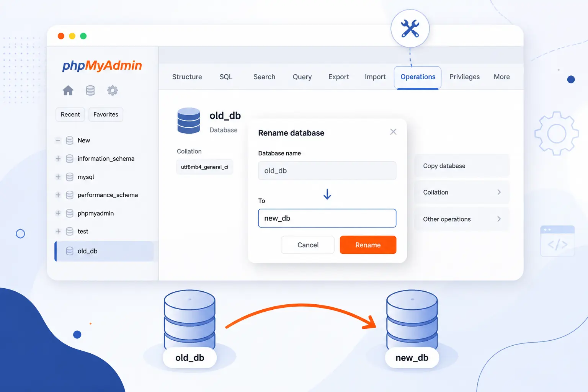
Task: Expand the Other operations chevron
Action: tap(499, 219)
